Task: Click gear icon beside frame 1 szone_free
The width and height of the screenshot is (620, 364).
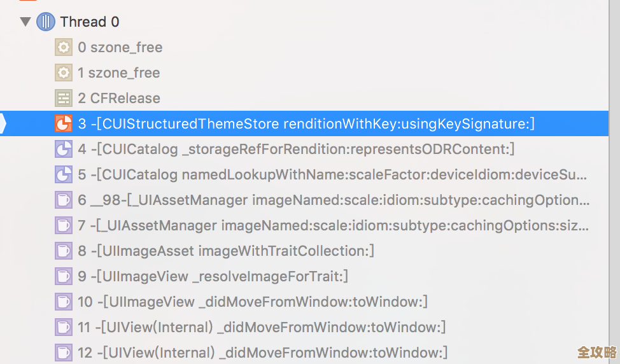Action: 64,73
